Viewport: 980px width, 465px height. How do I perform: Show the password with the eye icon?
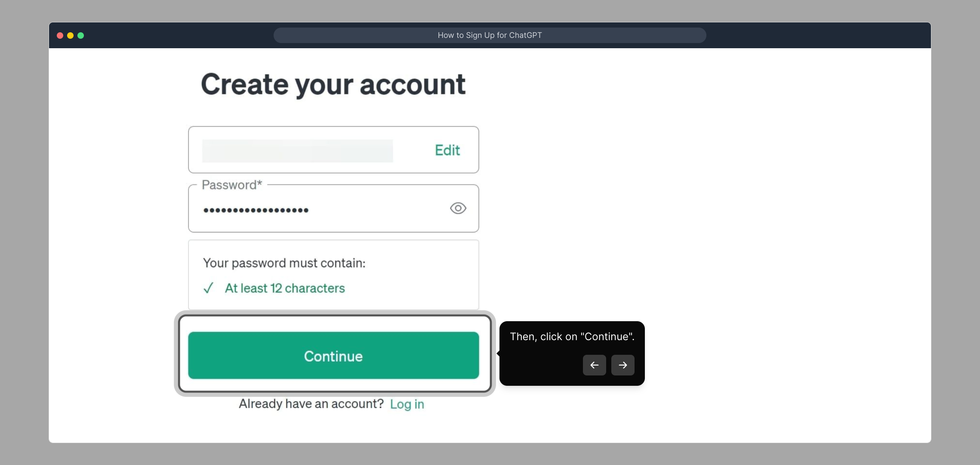(x=458, y=208)
